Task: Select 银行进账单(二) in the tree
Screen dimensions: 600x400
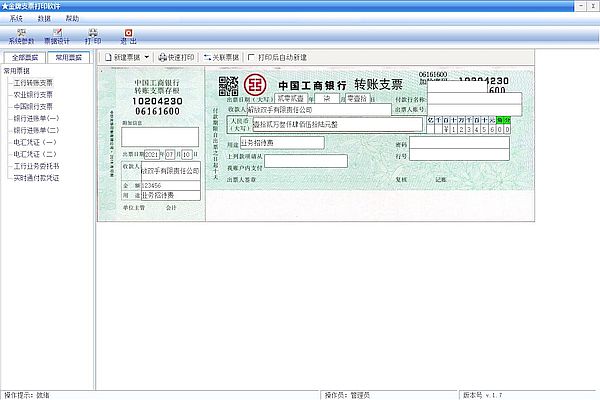Action: pyautogui.click(x=36, y=130)
